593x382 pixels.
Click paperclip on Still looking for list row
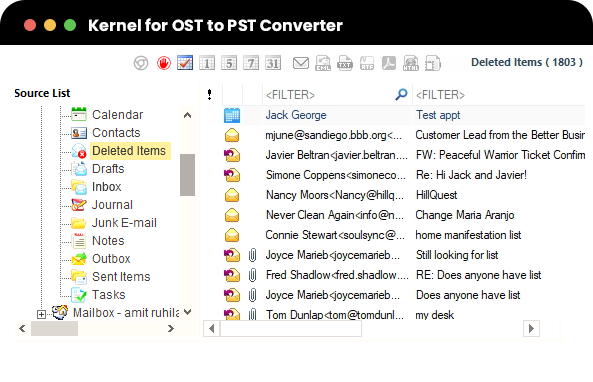252,255
